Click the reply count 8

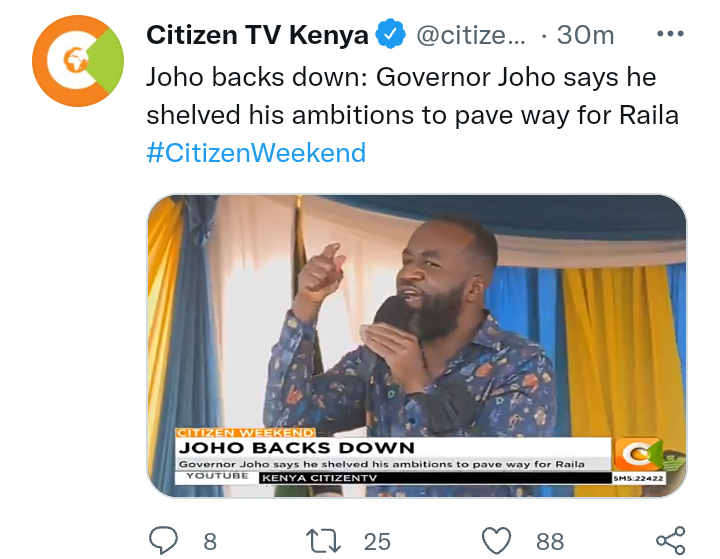[x=210, y=542]
